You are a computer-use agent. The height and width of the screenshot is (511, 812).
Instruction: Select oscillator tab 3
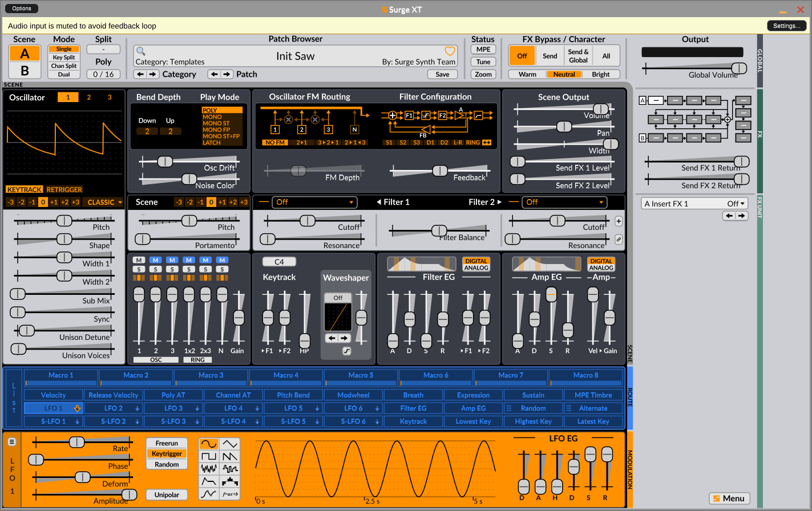coord(110,97)
